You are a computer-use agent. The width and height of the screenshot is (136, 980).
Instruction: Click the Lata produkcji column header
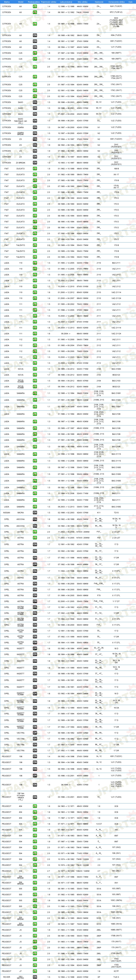click(66, 2)
